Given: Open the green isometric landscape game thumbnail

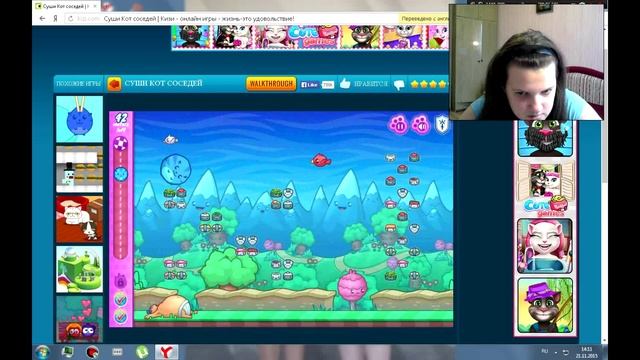Looking at the screenshot, I should click(79, 269).
